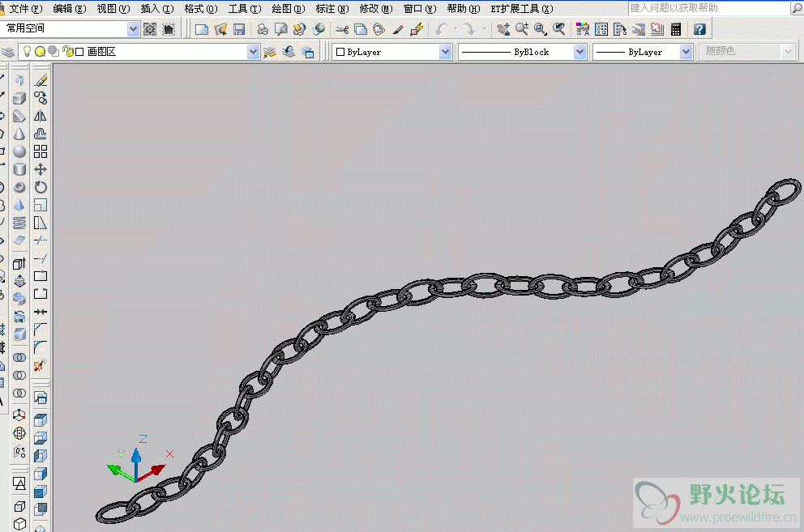Paste from clipboard icon
Screen dimensions: 804x532
[379, 29]
